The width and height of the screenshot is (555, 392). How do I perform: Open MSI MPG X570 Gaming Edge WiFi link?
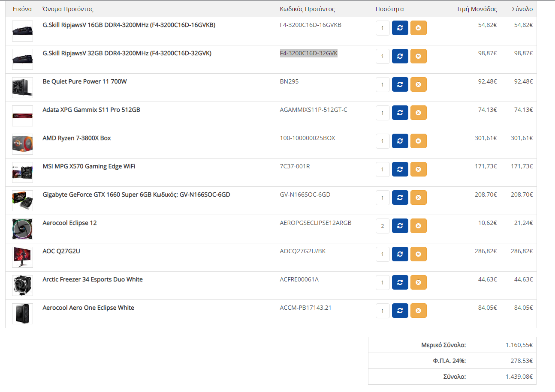[89, 166]
